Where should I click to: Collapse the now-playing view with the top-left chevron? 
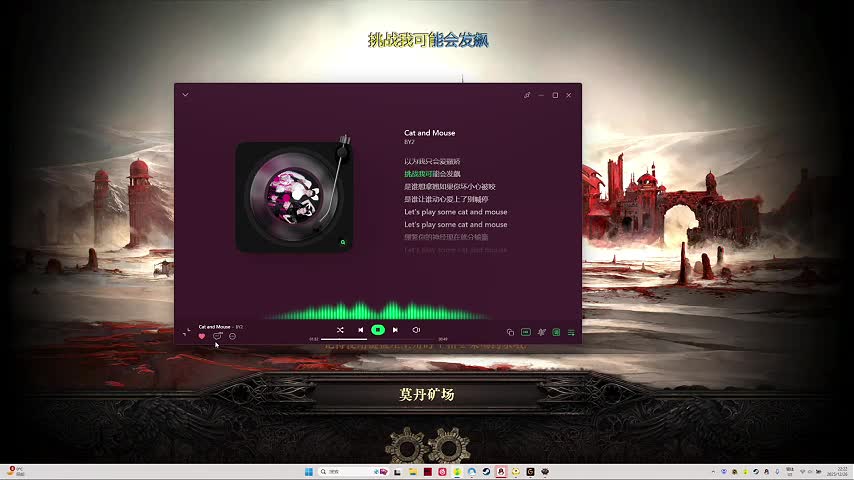pyautogui.click(x=185, y=95)
